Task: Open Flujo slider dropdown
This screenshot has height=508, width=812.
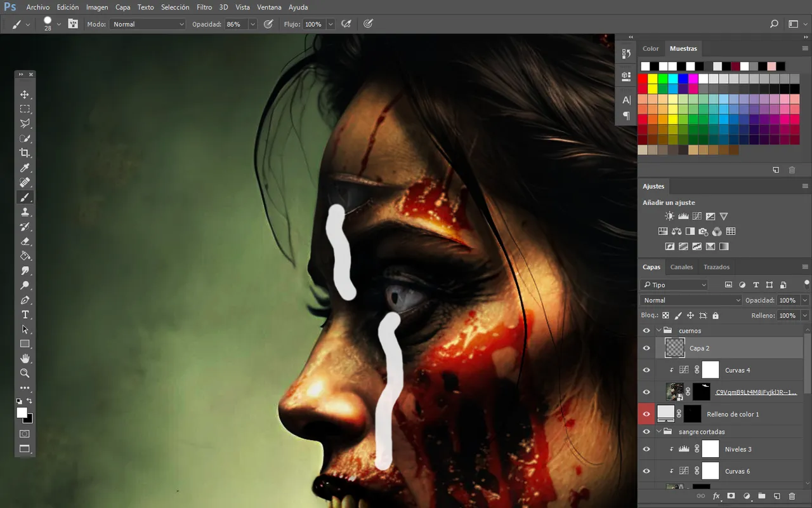Action: (331, 24)
